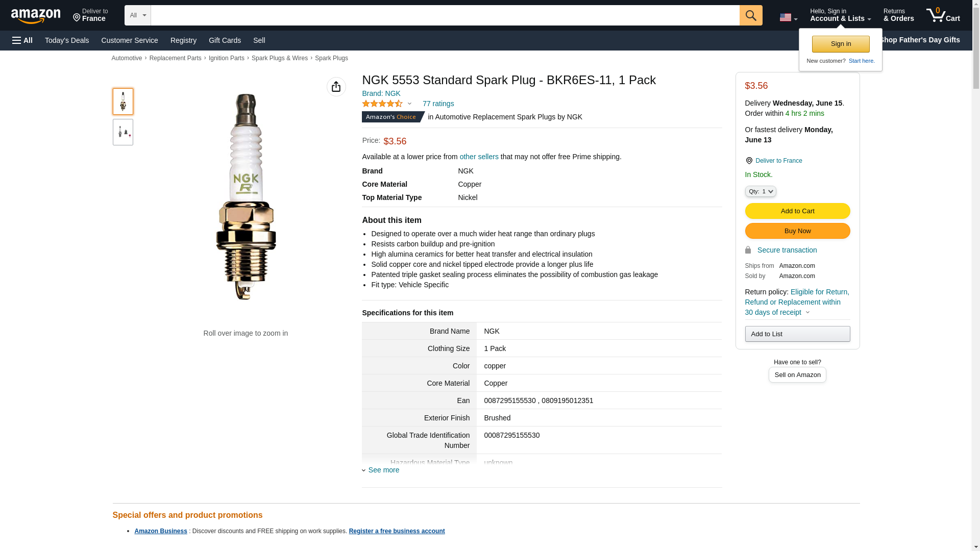Click the Deliver to France location icon

[x=749, y=161]
